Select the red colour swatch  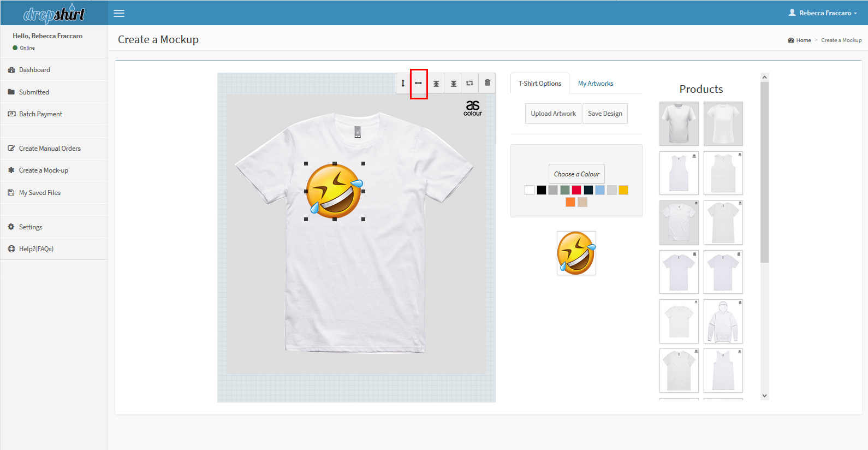(576, 190)
